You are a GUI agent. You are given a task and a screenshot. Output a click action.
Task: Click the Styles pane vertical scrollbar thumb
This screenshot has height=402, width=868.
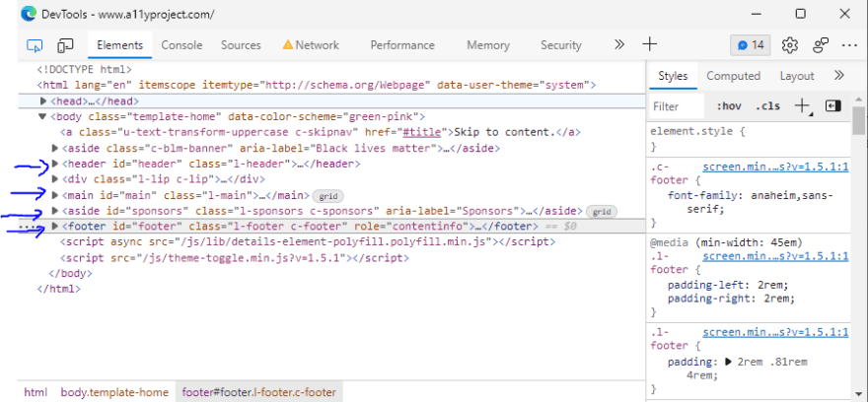pos(859,120)
